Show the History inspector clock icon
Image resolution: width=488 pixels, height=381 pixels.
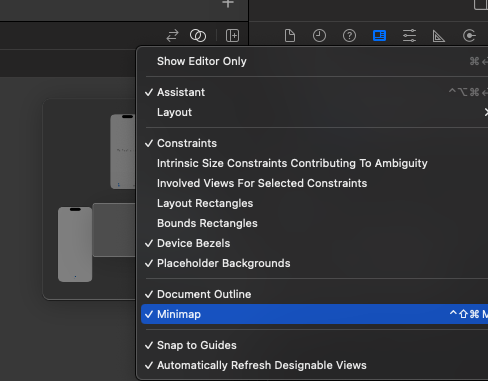[x=319, y=35]
